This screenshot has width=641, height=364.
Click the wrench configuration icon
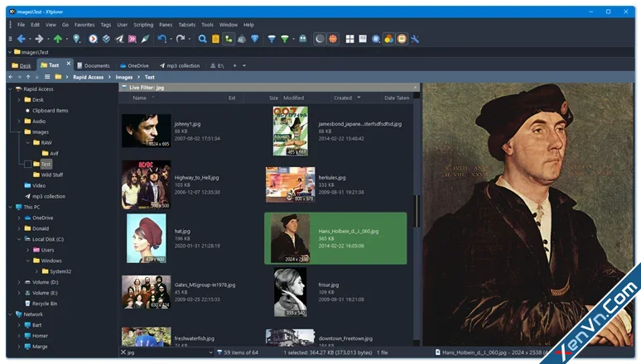pos(415,39)
